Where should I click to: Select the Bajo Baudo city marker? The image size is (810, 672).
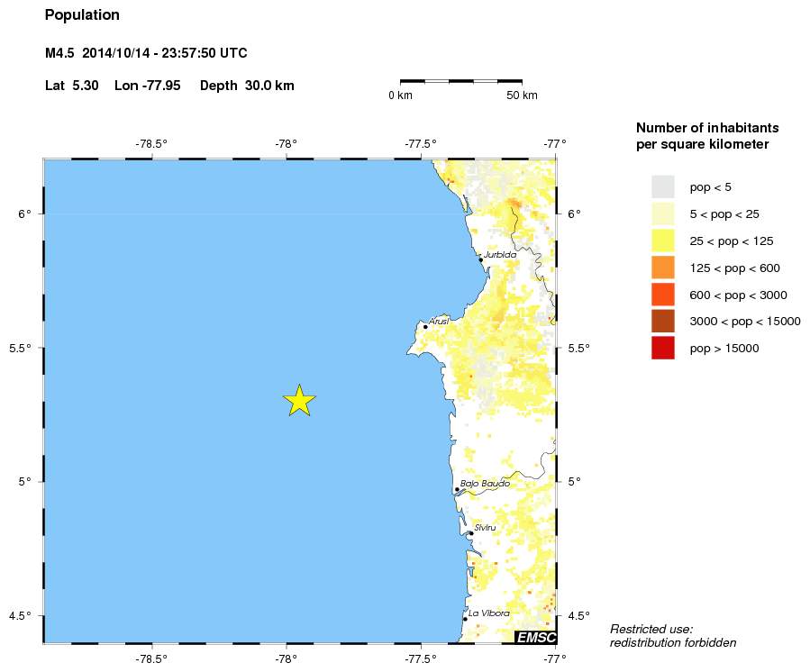coord(457,489)
